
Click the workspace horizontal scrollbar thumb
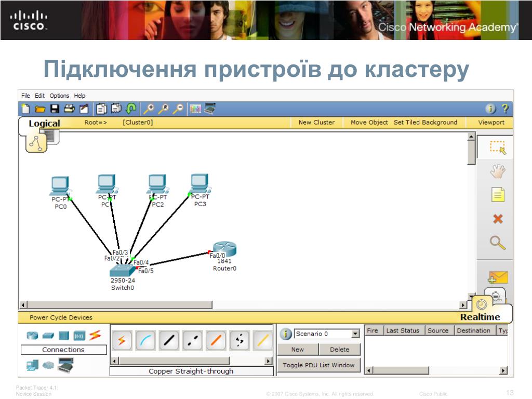119,305
